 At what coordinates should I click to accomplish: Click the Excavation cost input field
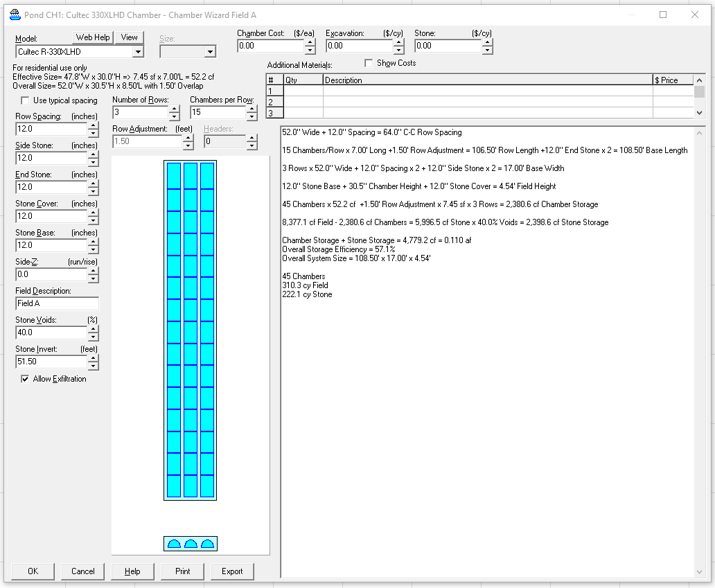click(x=360, y=46)
